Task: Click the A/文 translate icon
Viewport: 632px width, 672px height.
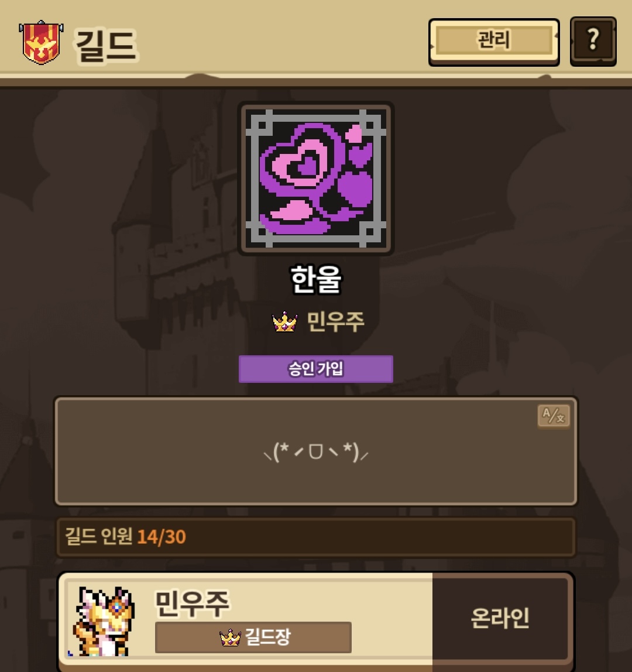Action: 554,416
